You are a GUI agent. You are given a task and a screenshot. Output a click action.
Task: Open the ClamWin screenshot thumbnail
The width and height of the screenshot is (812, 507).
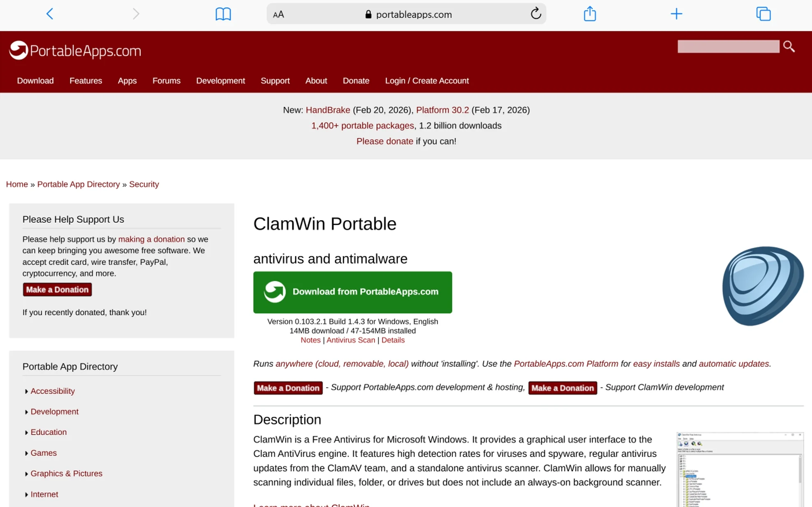pos(740,470)
